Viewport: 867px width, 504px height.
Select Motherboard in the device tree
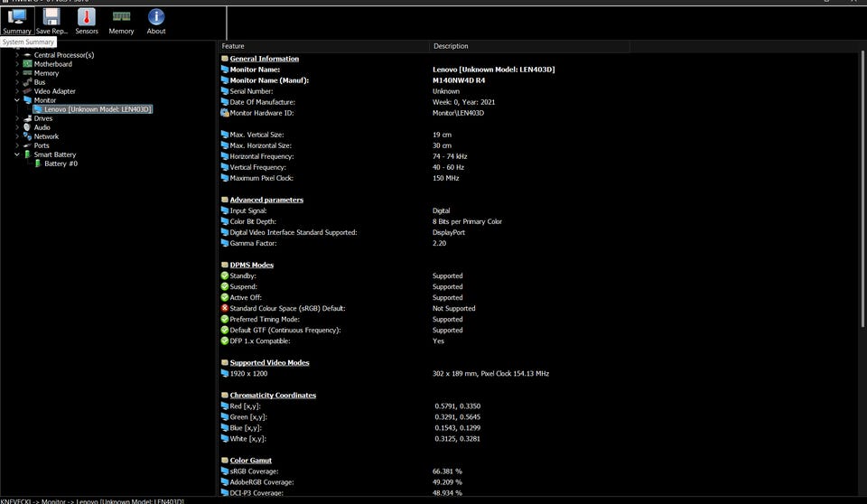tap(52, 64)
